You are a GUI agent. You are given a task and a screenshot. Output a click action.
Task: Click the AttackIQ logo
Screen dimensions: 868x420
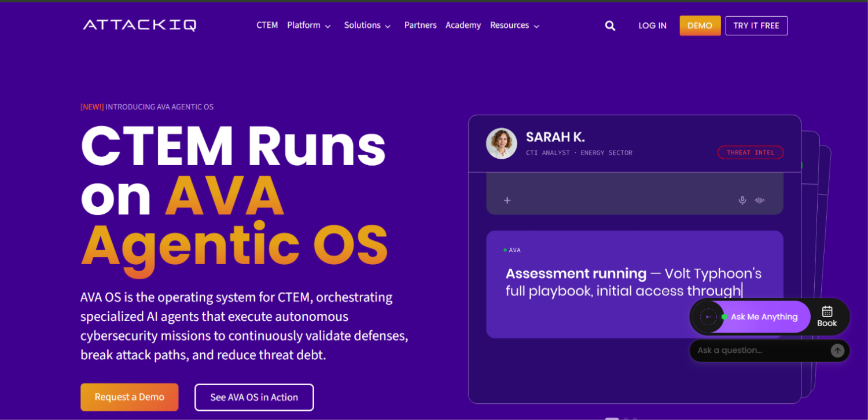click(x=139, y=25)
